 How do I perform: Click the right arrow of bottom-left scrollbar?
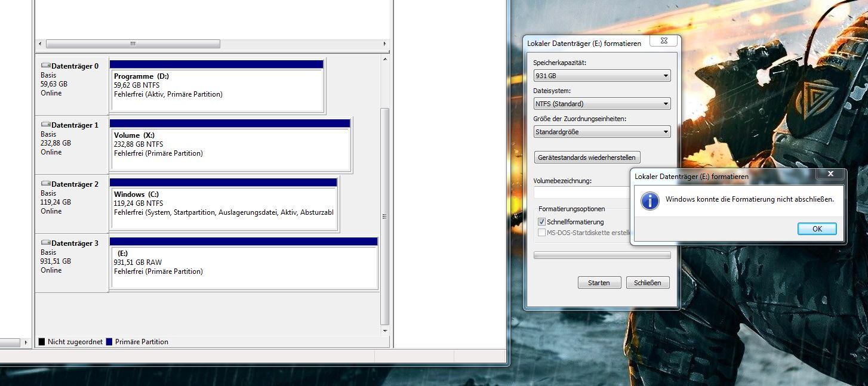[26, 342]
